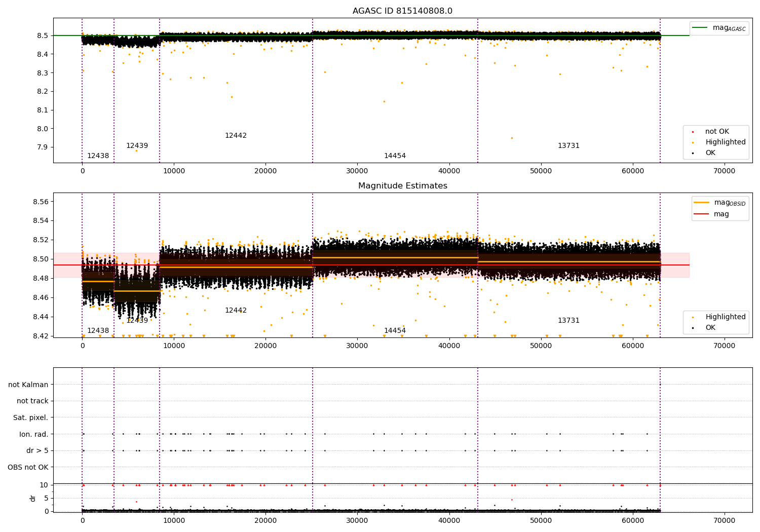Click obsid label 12442 in the Magnitude Estimates plot
The width and height of the screenshot is (760, 532).
click(236, 311)
